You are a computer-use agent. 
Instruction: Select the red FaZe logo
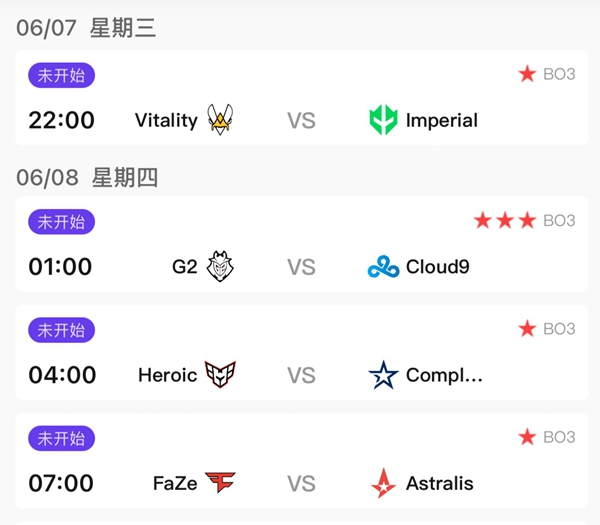pyautogui.click(x=220, y=482)
